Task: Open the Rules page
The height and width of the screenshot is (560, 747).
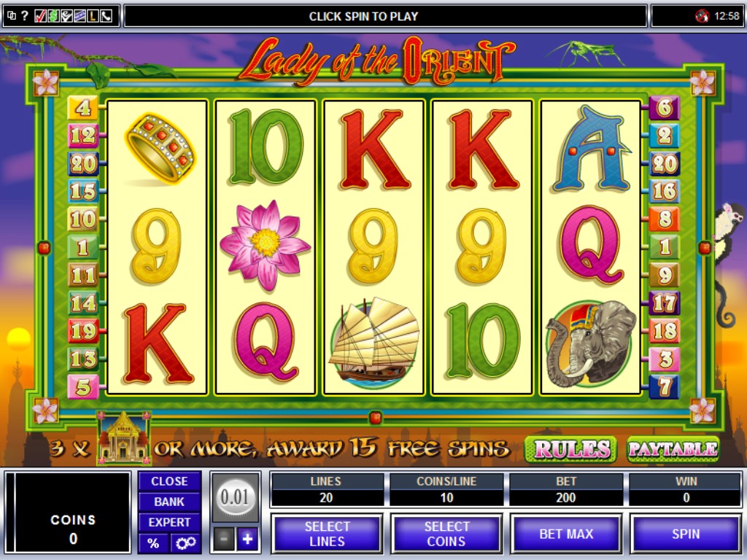Action: point(571,449)
